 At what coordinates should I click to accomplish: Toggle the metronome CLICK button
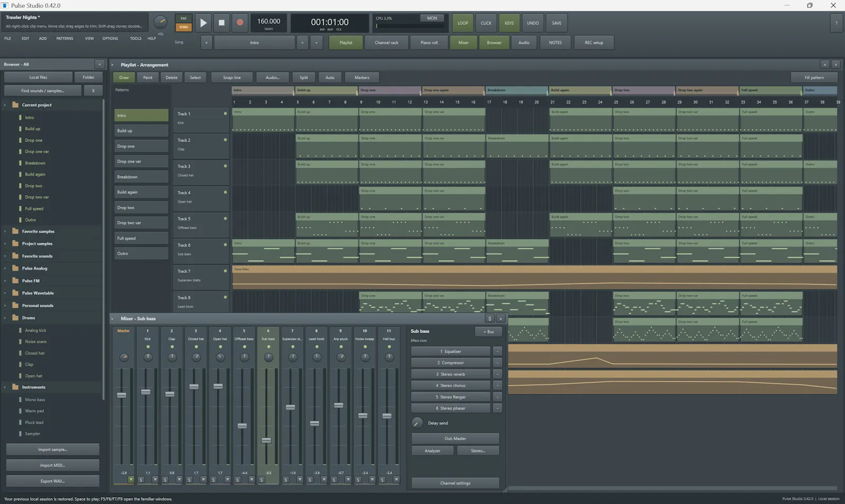(x=486, y=23)
